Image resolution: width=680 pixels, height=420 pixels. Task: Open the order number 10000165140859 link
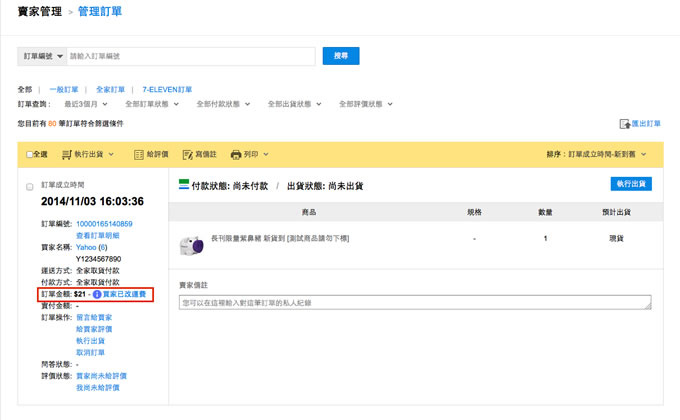(104, 224)
